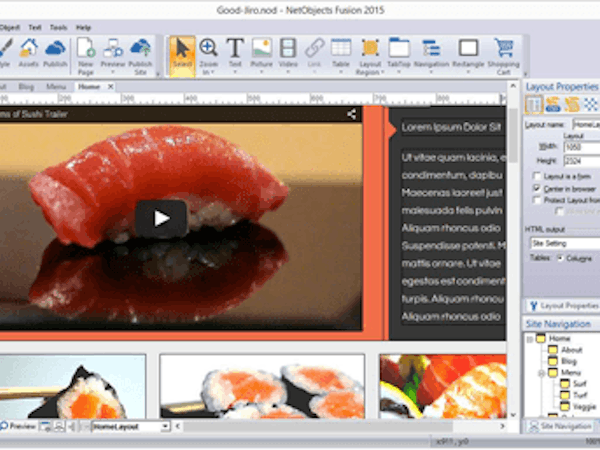The width and height of the screenshot is (600, 450).
Task: Click the horizontal scrollbar right arrow
Action: coord(502,426)
